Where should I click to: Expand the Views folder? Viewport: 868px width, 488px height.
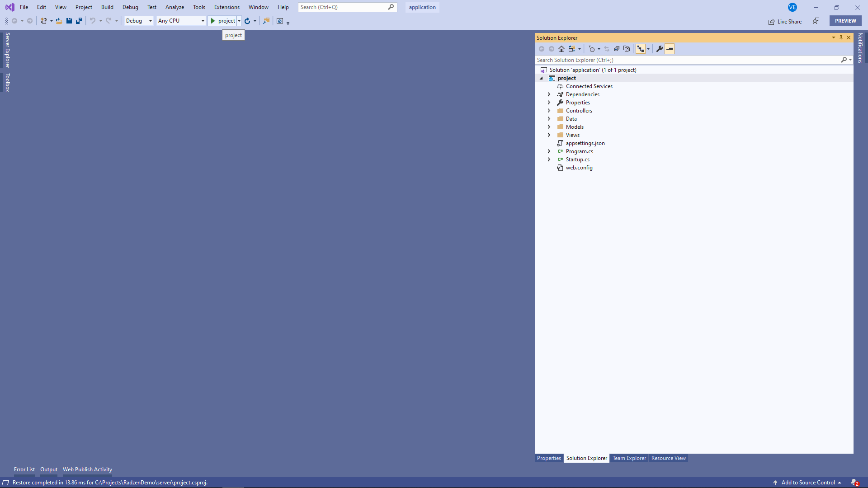coord(549,135)
